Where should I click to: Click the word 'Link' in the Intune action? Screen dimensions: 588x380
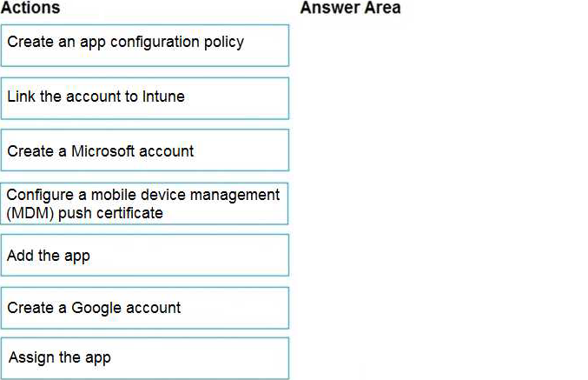(21, 97)
